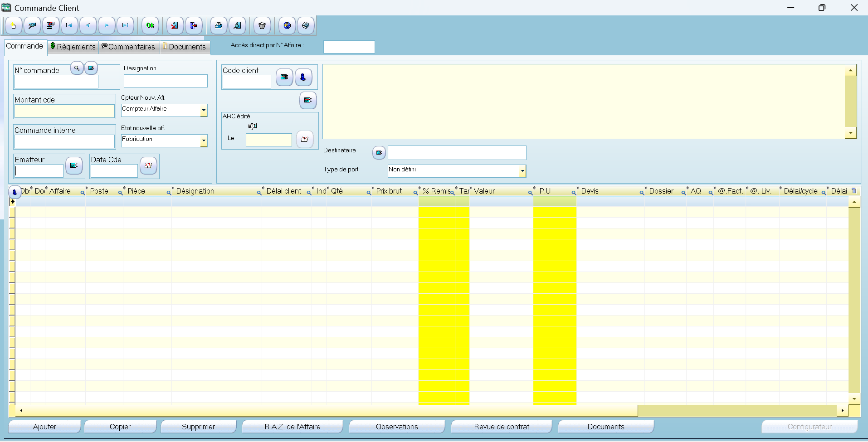Click the euro currency toolbar icon
The height and width of the screenshot is (442, 868).
pyautogui.click(x=287, y=26)
